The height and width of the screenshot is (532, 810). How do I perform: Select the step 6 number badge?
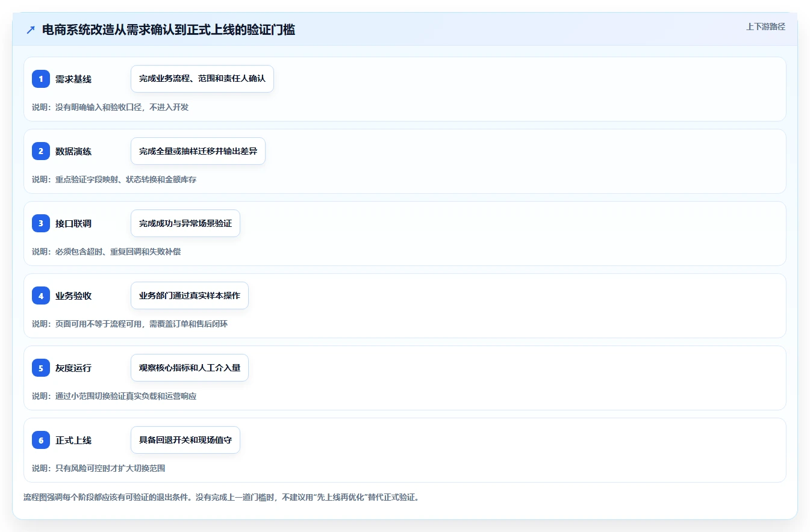[41, 440]
